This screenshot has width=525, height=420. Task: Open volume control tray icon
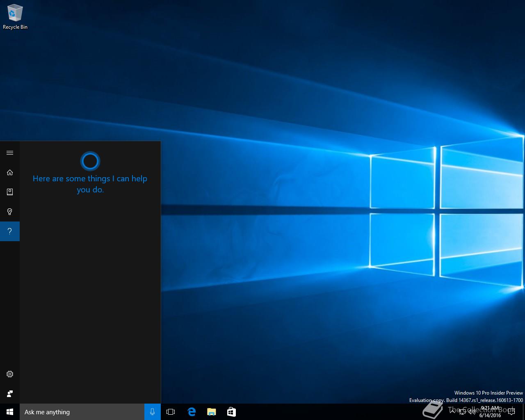[x=472, y=412]
